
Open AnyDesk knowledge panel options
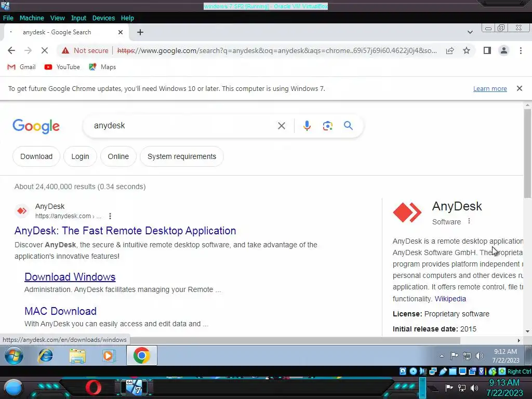[x=469, y=221]
